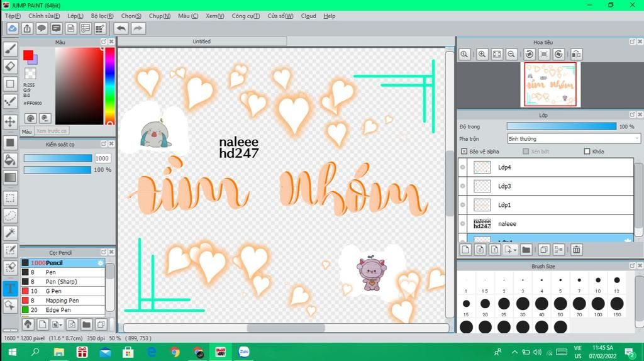Click the rainbow hue slider bar
Screen dimensions: 644x361
109,86
